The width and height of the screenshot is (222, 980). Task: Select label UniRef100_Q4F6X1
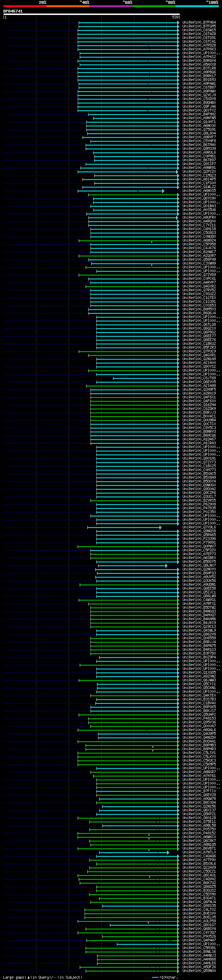tap(199, 397)
